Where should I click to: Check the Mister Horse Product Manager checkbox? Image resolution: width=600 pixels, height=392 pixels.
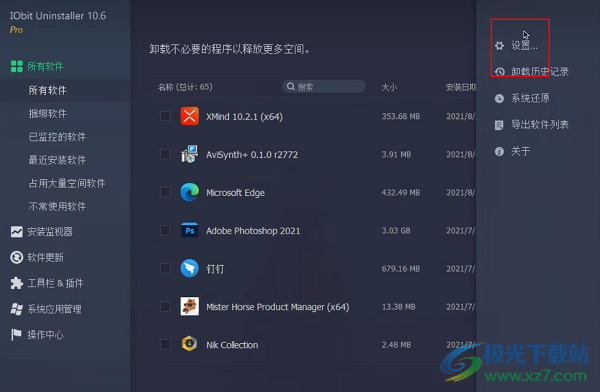coord(165,306)
